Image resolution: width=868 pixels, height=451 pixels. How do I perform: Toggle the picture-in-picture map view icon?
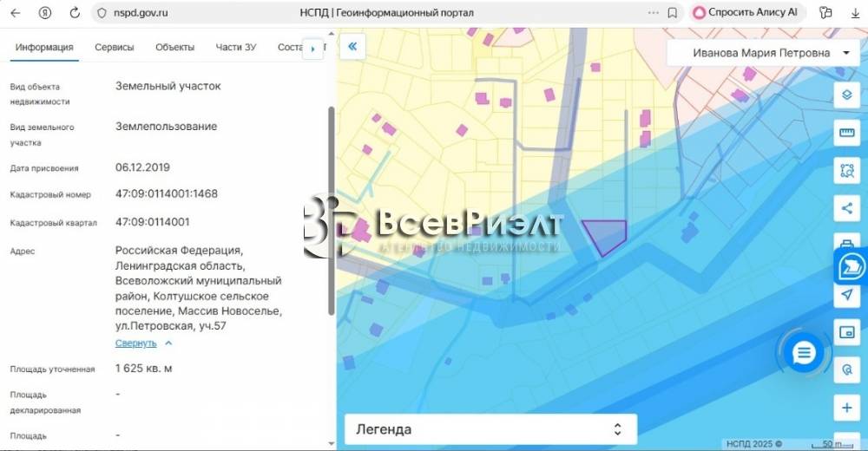pos(847,332)
